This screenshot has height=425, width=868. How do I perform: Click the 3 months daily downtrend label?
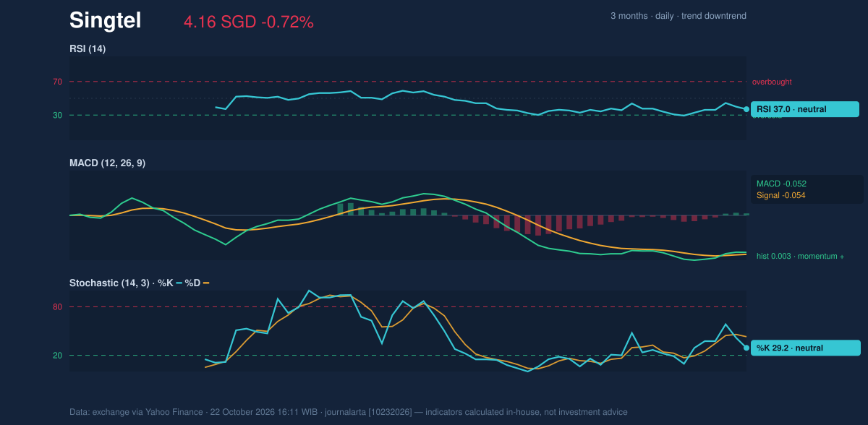(x=678, y=16)
